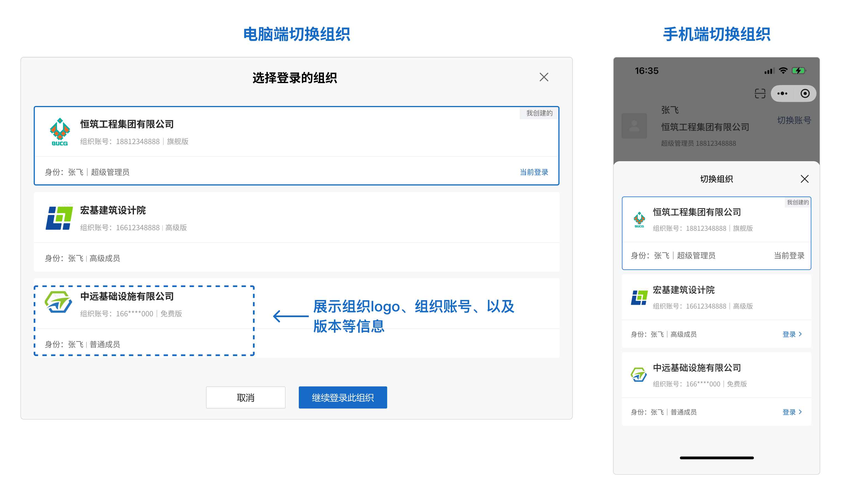Click the 中远基础设施 logo in desktop list

[59, 302]
